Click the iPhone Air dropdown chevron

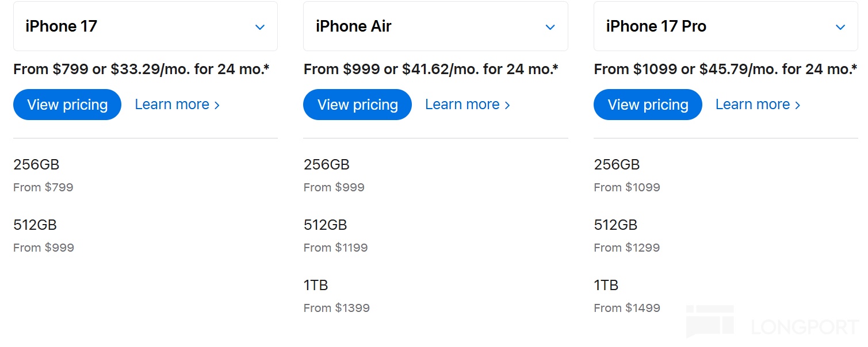point(550,27)
